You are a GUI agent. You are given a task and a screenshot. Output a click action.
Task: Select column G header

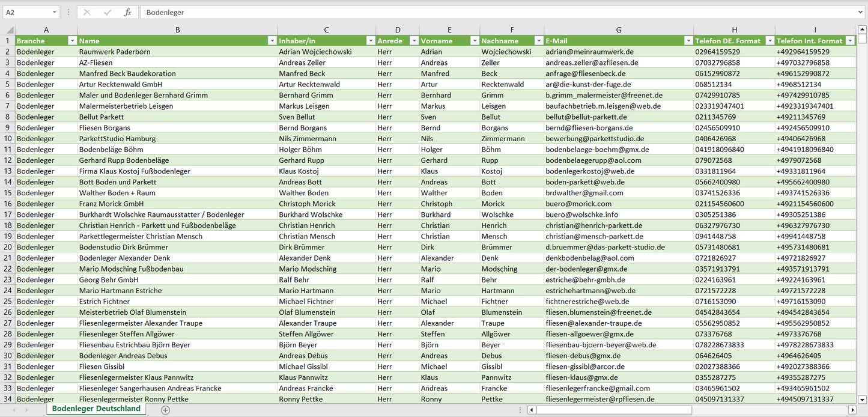(619, 30)
